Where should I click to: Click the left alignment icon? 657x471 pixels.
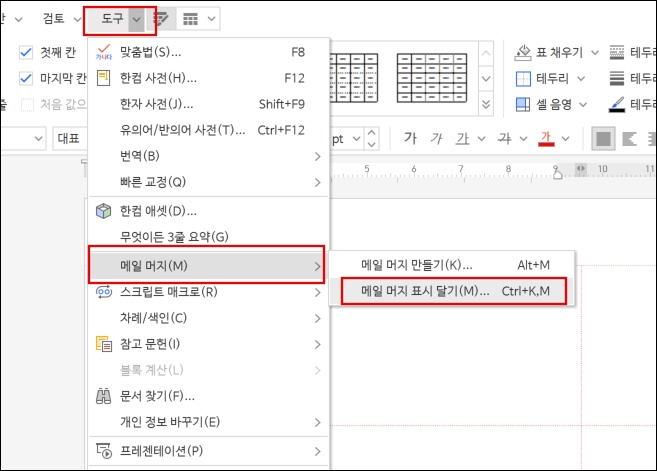point(629,139)
